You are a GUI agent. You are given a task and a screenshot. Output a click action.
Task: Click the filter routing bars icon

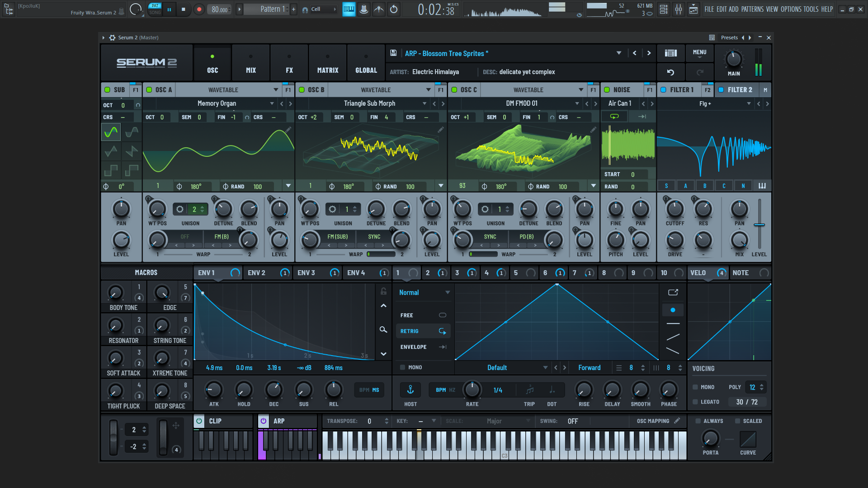click(762, 186)
